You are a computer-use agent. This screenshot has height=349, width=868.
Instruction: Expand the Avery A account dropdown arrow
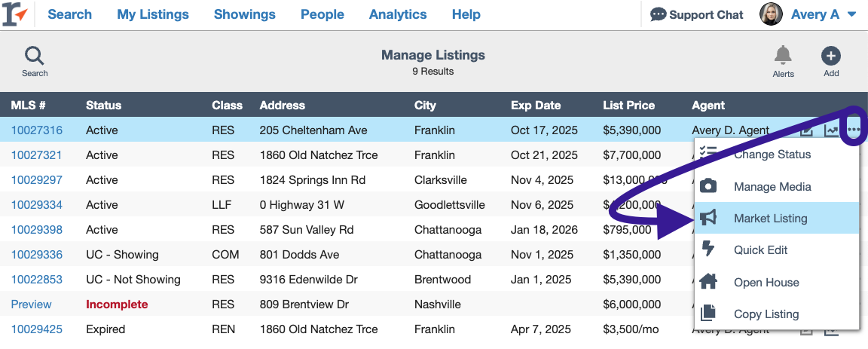[x=851, y=14]
